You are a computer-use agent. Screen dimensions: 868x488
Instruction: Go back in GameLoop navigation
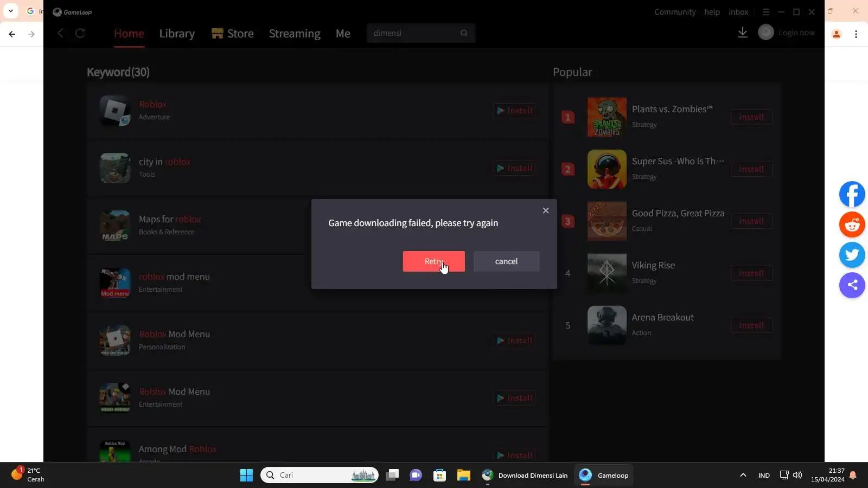tap(60, 33)
